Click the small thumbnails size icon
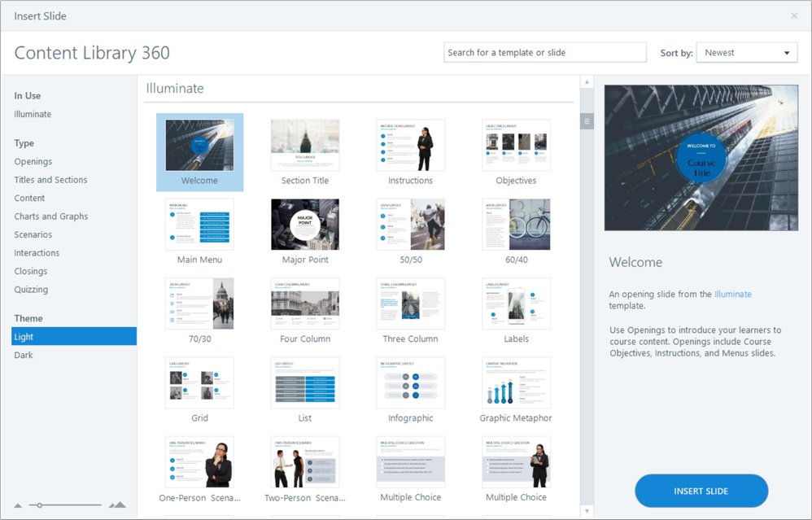This screenshot has height=520, width=812. click(18, 505)
